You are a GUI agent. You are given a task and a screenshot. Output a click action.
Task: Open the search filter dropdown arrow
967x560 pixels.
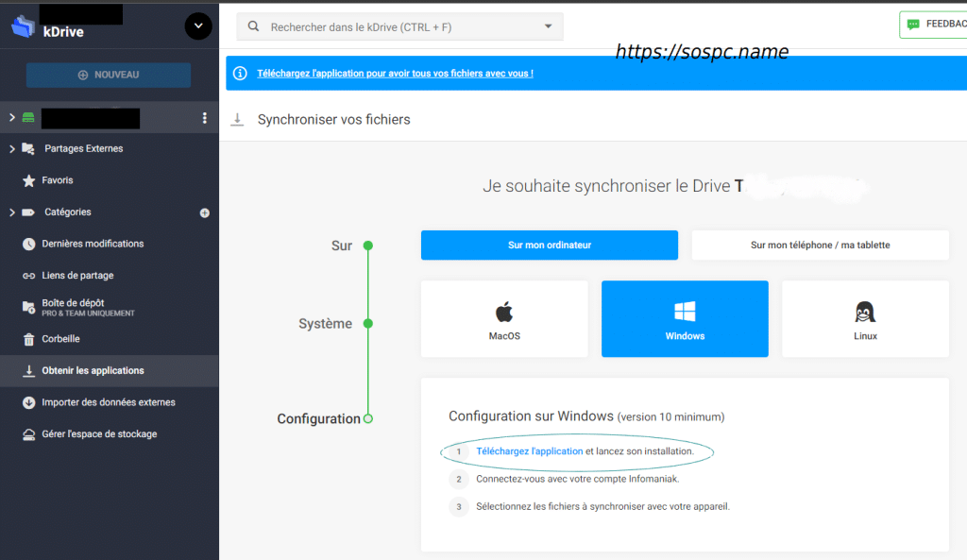point(548,26)
